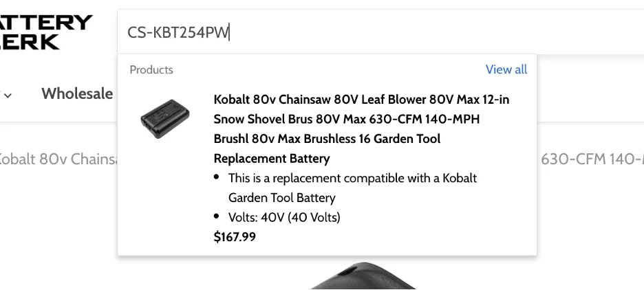Screen dimensions: 644x290
Task: Click the View all link
Action: (x=506, y=69)
